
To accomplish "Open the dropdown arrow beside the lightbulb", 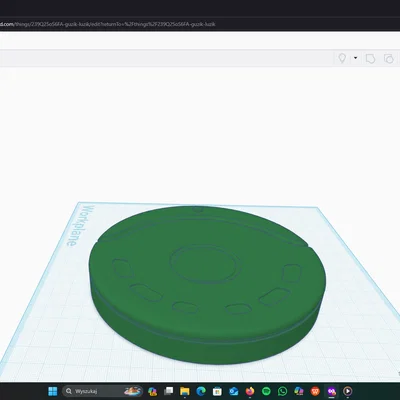I will (x=356, y=58).
